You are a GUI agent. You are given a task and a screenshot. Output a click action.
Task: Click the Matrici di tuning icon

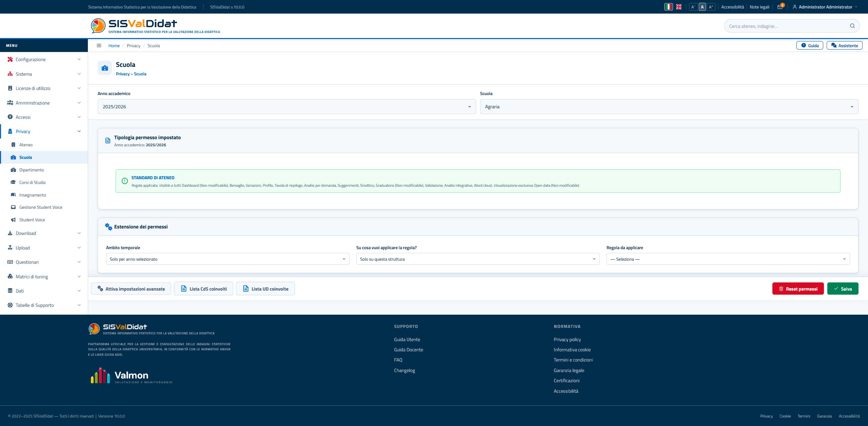(10, 277)
